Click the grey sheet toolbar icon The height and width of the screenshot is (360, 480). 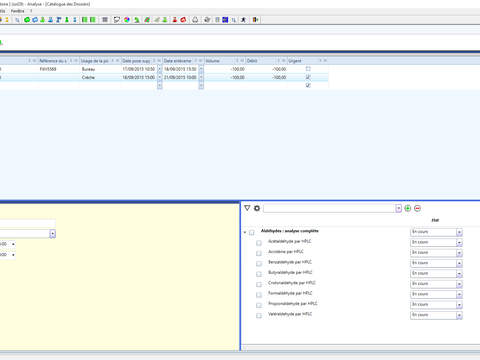point(217,20)
